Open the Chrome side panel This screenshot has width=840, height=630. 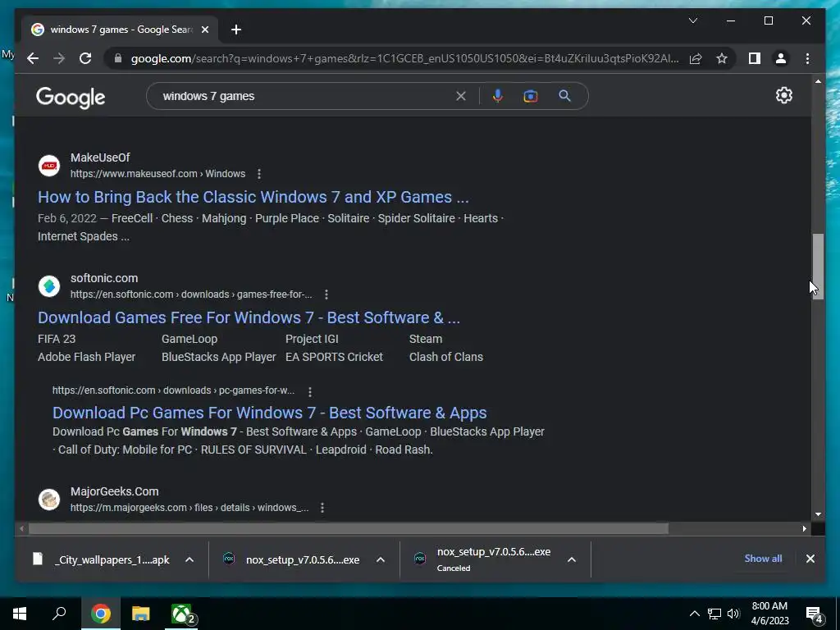(755, 58)
